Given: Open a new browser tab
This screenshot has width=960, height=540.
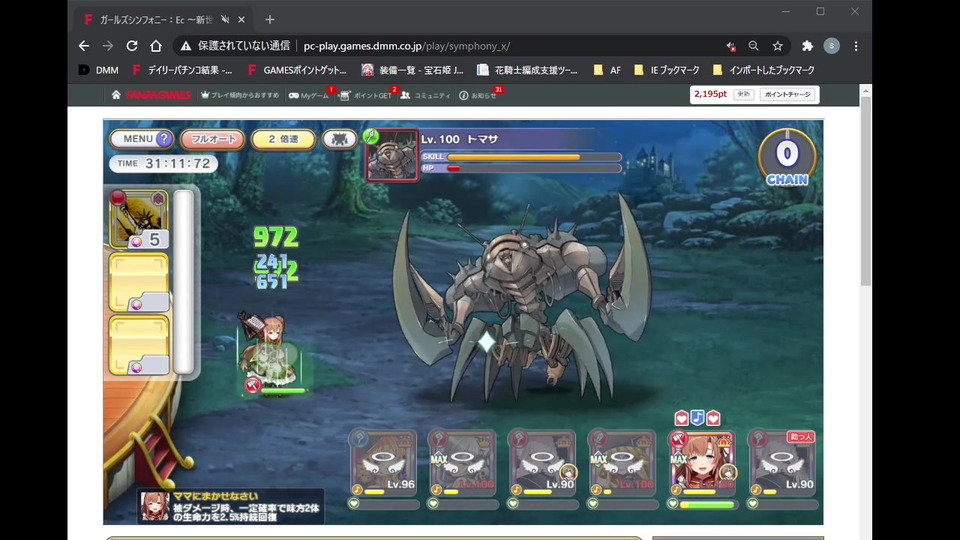Looking at the screenshot, I should tap(270, 20).
